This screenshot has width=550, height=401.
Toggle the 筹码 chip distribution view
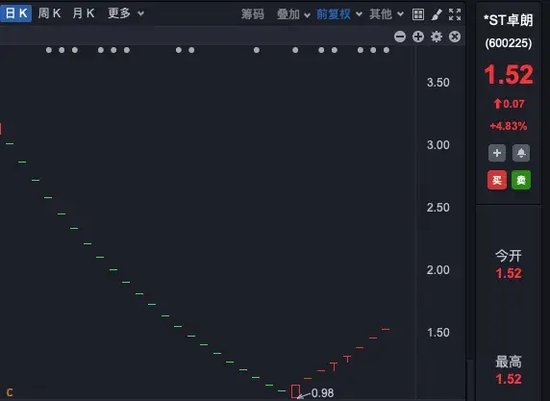click(x=253, y=14)
